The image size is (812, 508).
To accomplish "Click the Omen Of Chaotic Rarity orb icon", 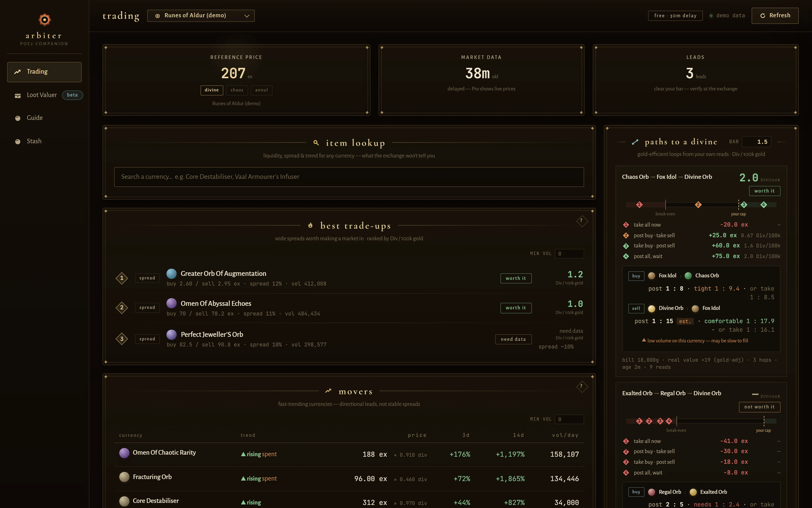I will pyautogui.click(x=124, y=453).
